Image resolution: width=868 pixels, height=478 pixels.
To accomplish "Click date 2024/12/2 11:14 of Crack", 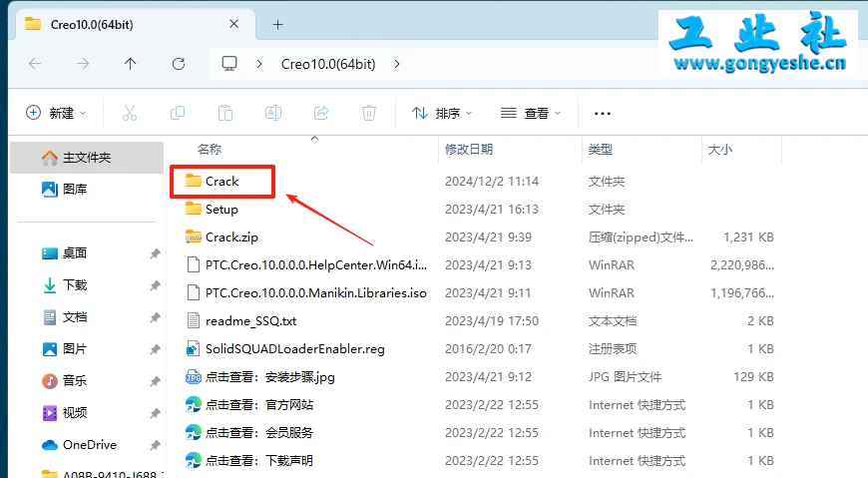I will point(492,181).
